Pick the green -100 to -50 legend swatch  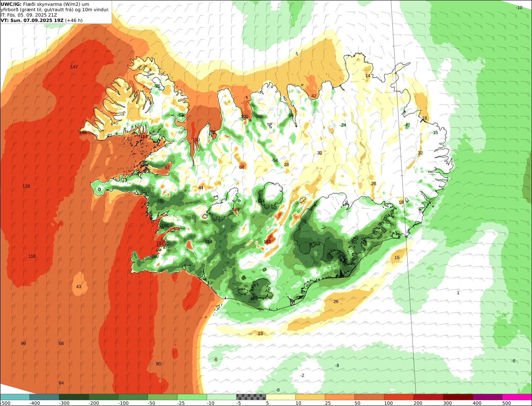(x=133, y=397)
